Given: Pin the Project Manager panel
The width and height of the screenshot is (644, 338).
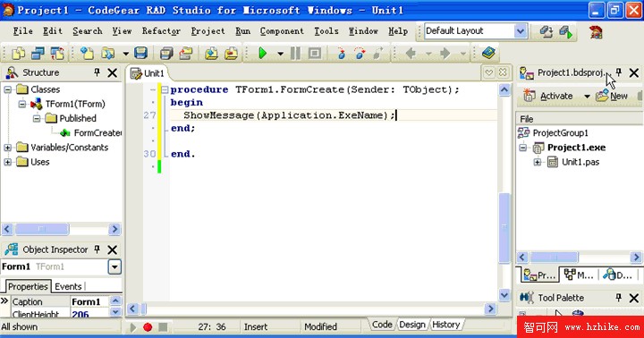Looking at the screenshot, I should click(619, 72).
